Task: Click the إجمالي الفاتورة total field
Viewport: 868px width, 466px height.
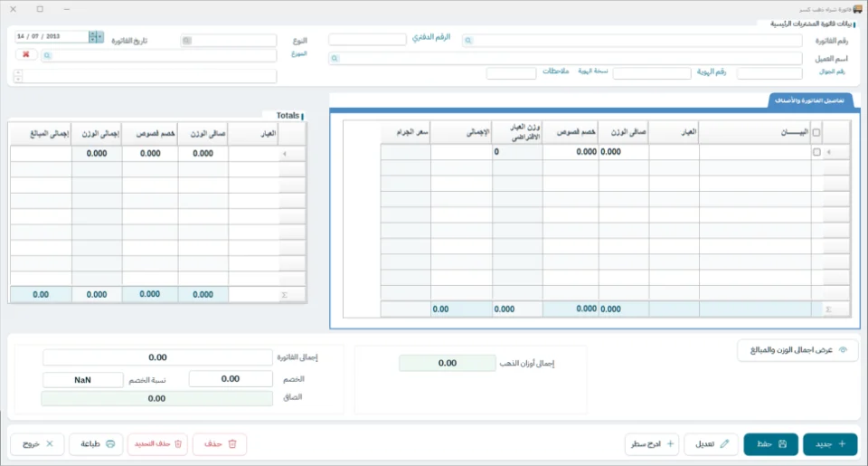Action: pos(157,357)
